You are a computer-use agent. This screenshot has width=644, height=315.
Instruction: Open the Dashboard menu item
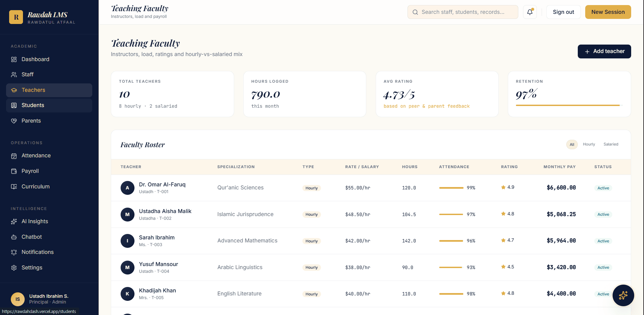tap(49, 59)
